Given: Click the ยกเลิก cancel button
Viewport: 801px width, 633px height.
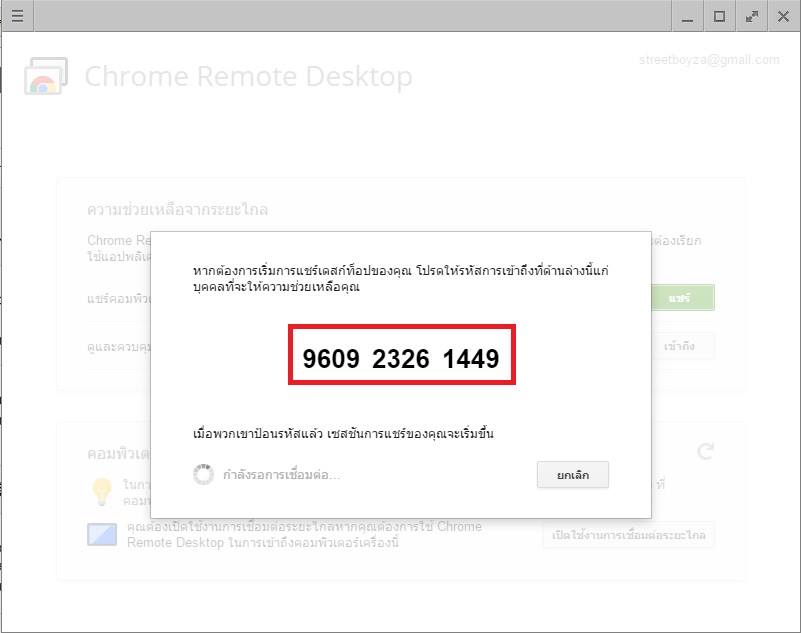Looking at the screenshot, I should (x=573, y=475).
